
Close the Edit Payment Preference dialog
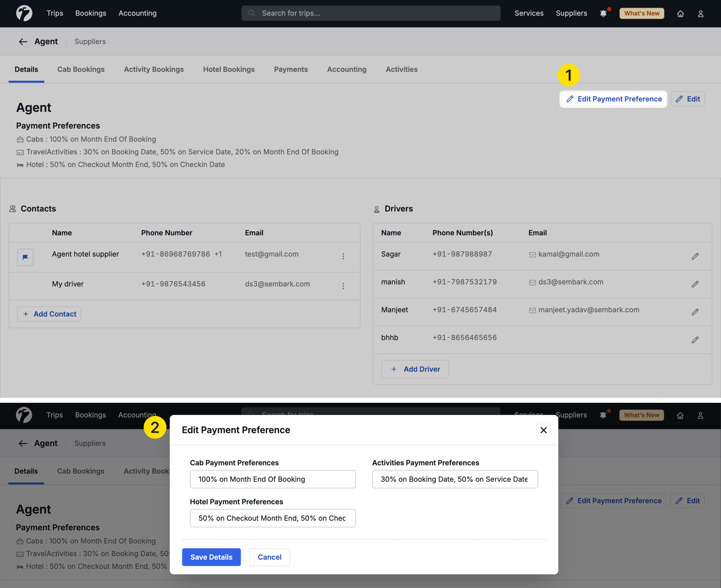coord(543,430)
